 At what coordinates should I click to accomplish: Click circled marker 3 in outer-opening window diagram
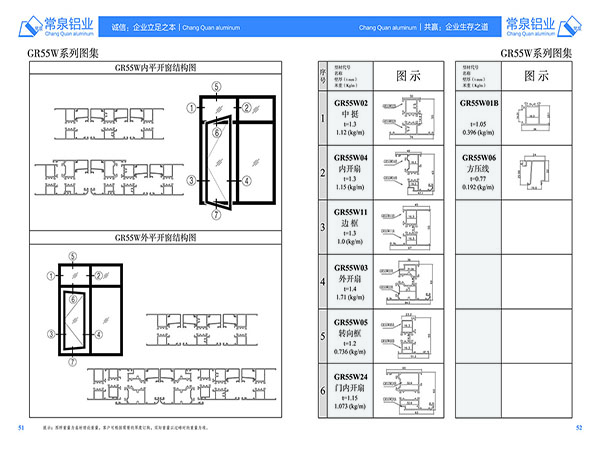click(x=51, y=334)
